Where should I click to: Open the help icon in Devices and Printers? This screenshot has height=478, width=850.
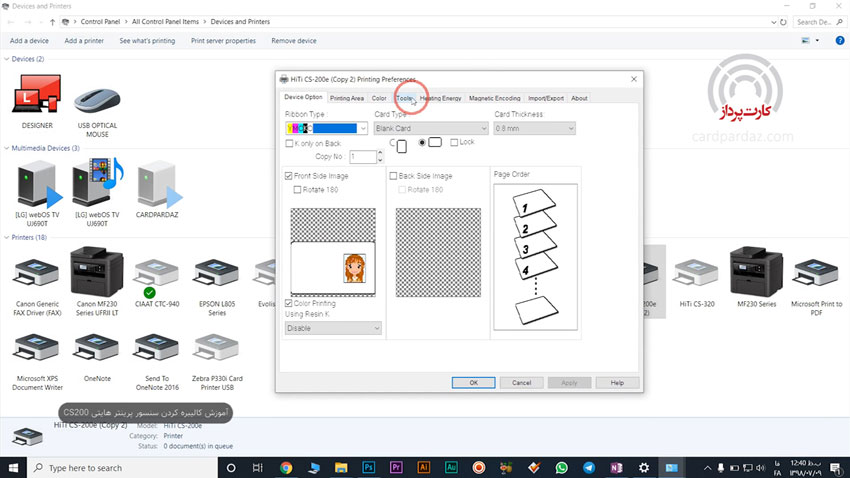tap(840, 41)
